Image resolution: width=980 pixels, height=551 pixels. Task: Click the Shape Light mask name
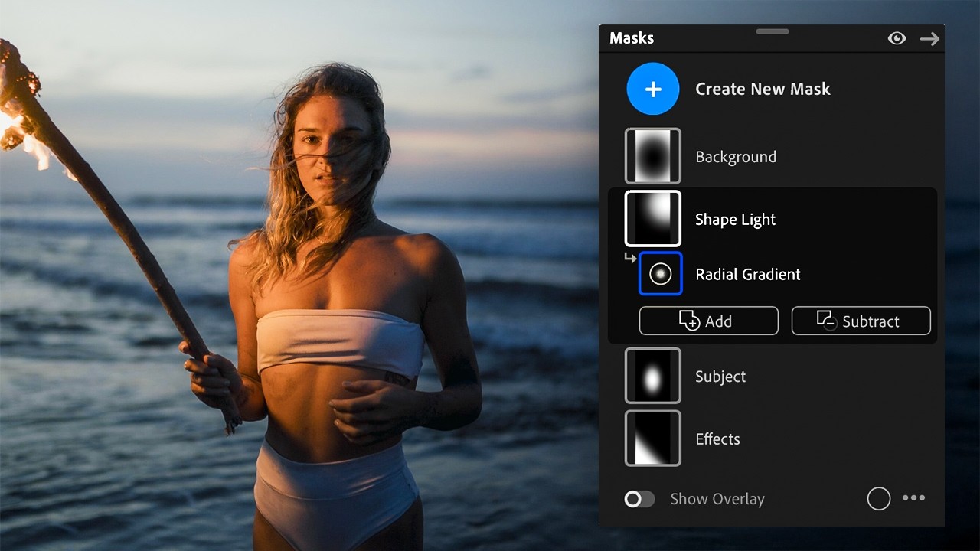coord(735,220)
